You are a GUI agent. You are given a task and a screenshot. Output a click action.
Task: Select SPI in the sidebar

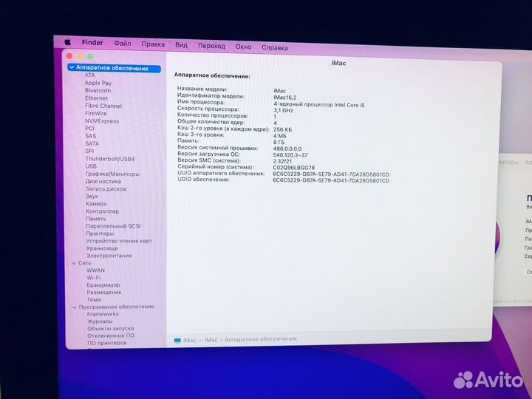click(x=89, y=151)
